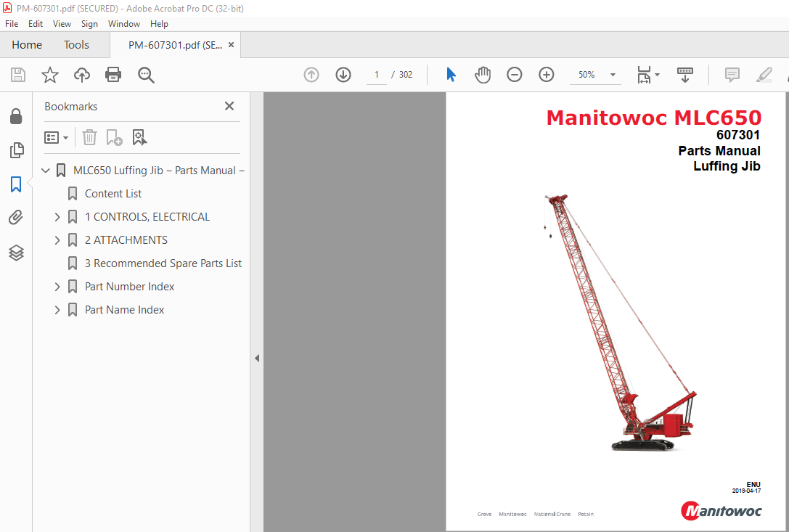Click the crane image on the page
Viewport: 789px width, 532px height.
tap(621, 322)
